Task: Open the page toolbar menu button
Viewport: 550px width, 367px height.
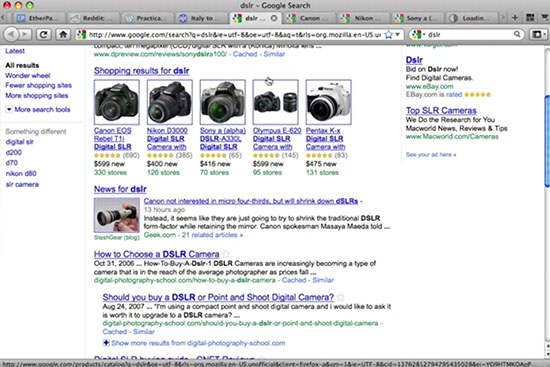Action: tap(539, 34)
